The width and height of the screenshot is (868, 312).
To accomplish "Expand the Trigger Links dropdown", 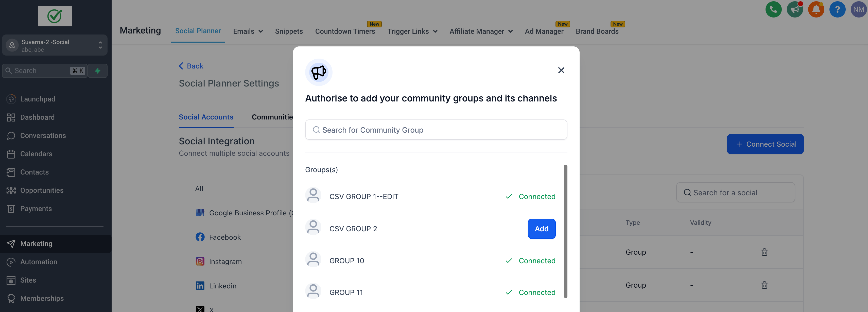I will pyautogui.click(x=412, y=31).
